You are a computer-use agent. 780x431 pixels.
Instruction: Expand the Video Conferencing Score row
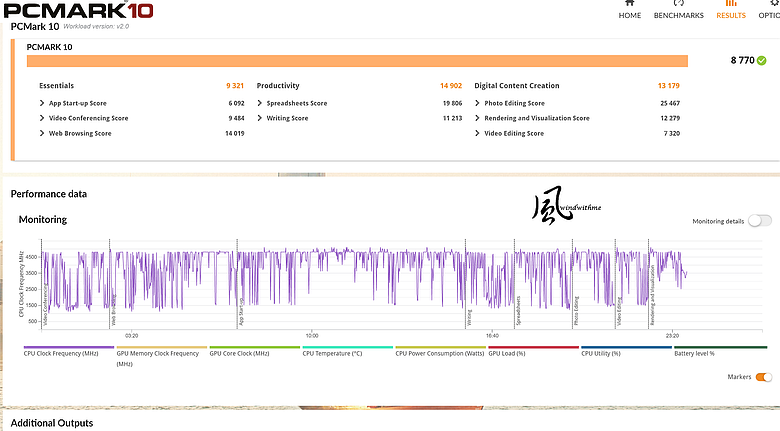pos(142,118)
